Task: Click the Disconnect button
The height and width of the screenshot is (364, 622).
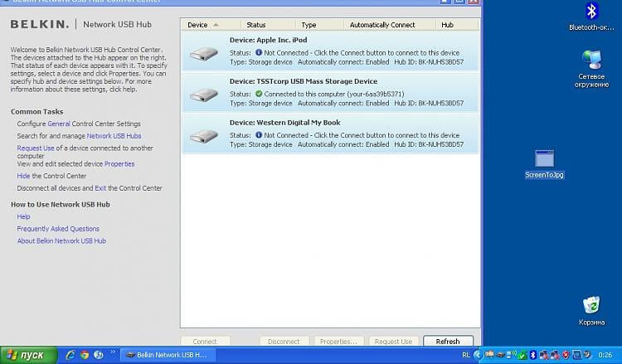Action: (284, 341)
